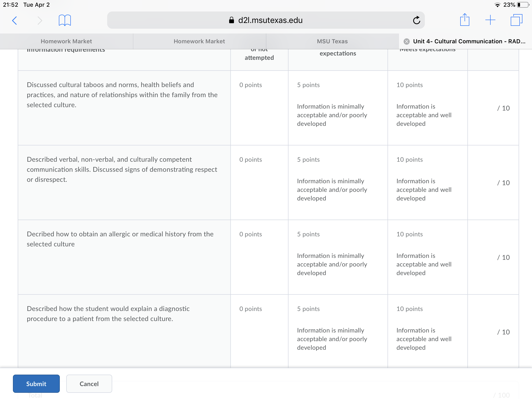Open the share sheet icon
This screenshot has height=399, width=532.
tap(464, 20)
